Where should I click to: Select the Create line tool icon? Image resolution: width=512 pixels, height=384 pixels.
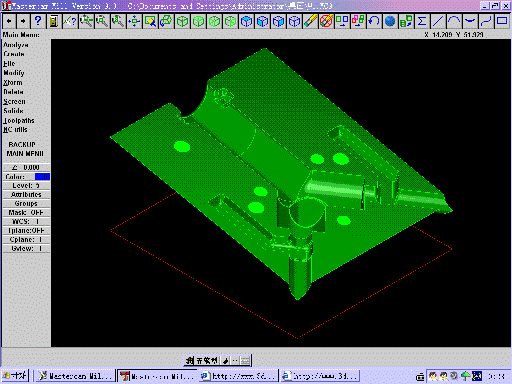tap(438, 21)
